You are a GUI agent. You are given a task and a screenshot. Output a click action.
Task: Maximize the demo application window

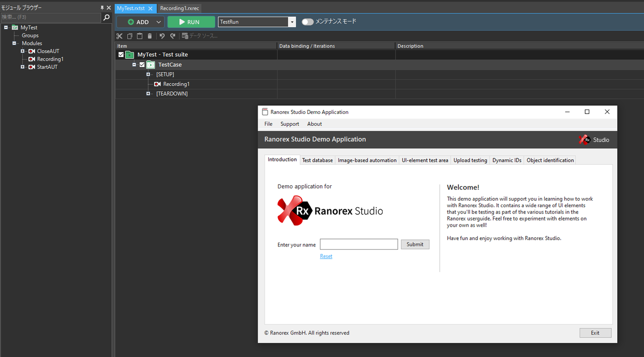[x=587, y=112]
